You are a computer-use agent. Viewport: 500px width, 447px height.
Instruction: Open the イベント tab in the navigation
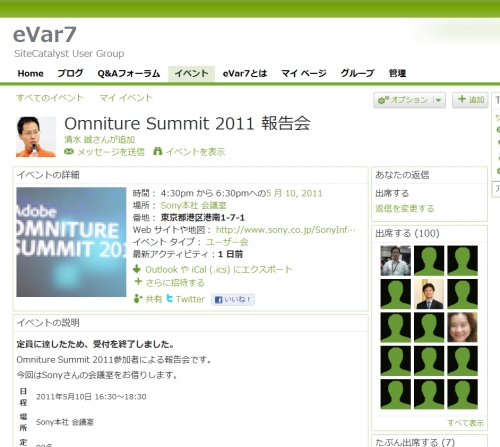click(x=191, y=73)
